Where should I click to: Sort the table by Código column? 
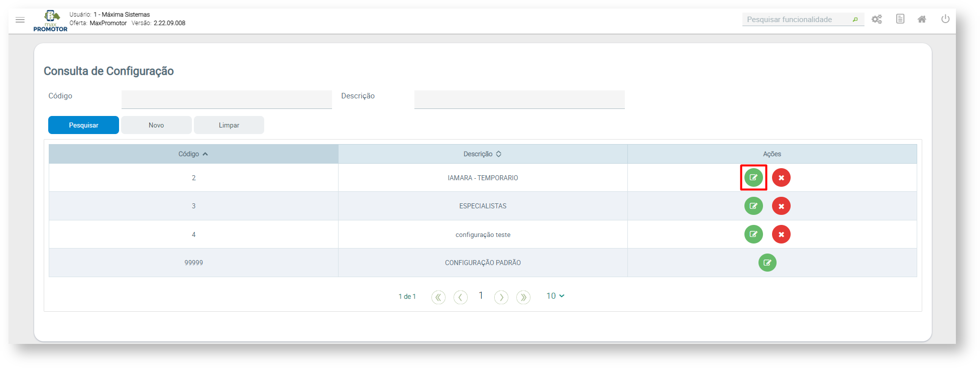[x=193, y=154]
